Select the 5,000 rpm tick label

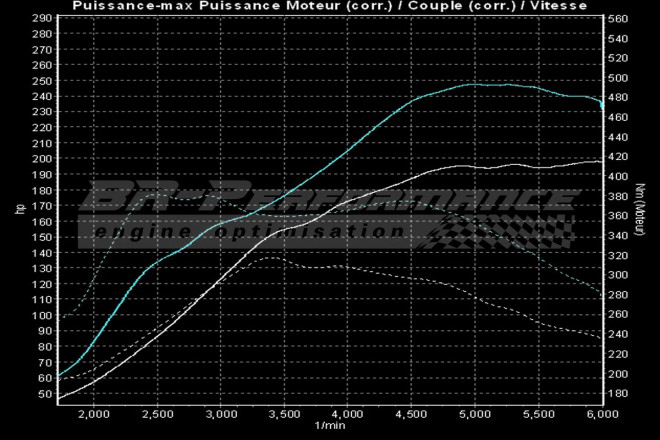(x=475, y=413)
